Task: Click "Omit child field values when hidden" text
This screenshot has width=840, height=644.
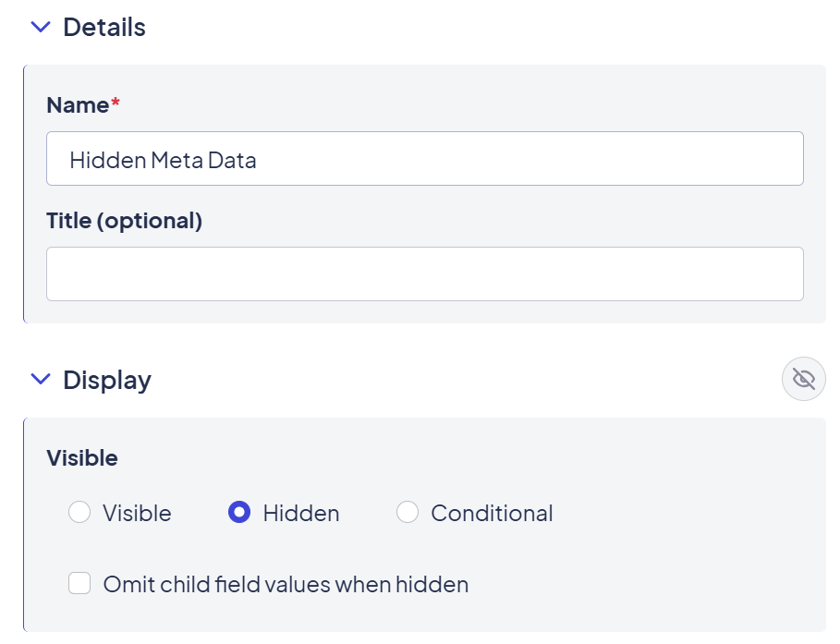Action: click(286, 584)
